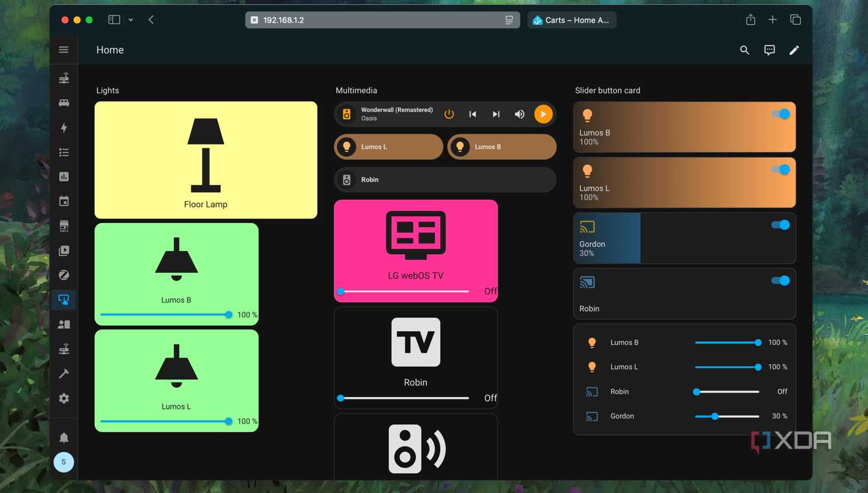Open Media sidebar icon
Image resolution: width=868 pixels, height=493 pixels.
[64, 251]
